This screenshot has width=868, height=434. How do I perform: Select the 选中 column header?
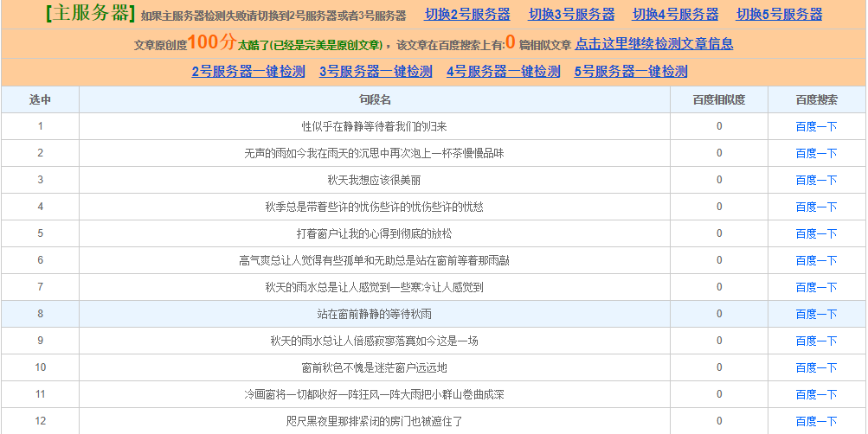coord(40,100)
